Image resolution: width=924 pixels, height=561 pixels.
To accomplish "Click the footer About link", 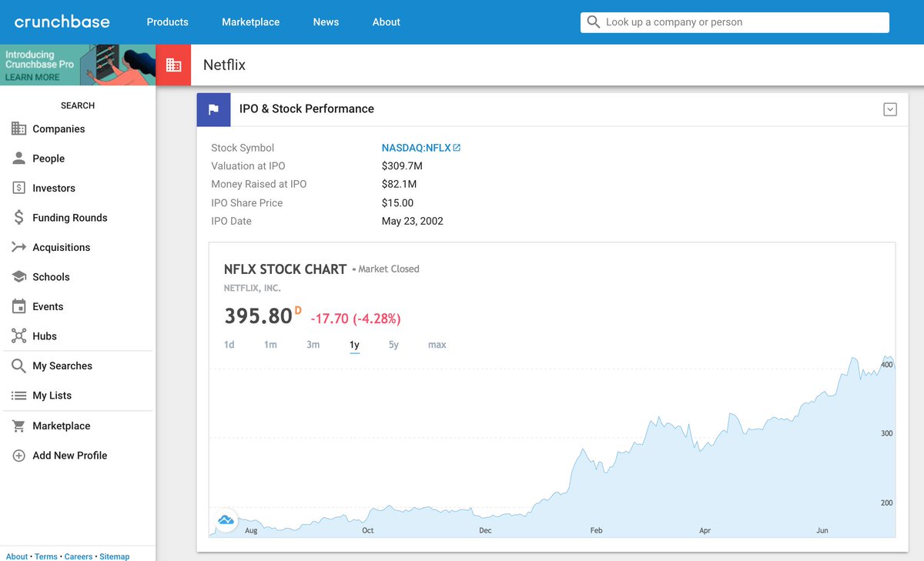I will [17, 556].
